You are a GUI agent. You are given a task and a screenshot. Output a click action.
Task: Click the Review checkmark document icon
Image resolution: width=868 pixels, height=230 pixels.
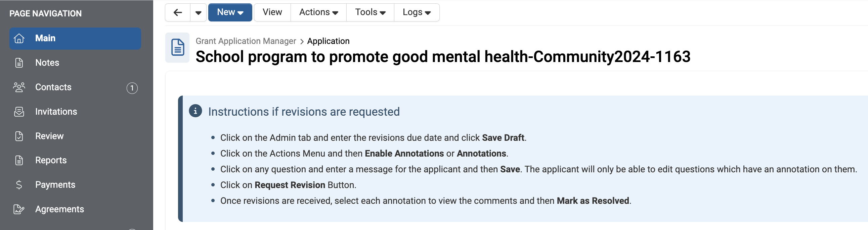pyautogui.click(x=19, y=136)
